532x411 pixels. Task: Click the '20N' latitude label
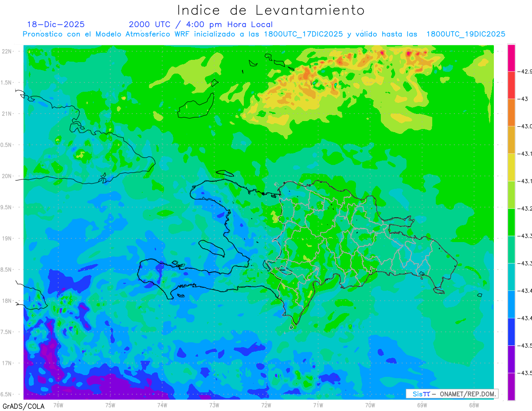tap(8, 176)
